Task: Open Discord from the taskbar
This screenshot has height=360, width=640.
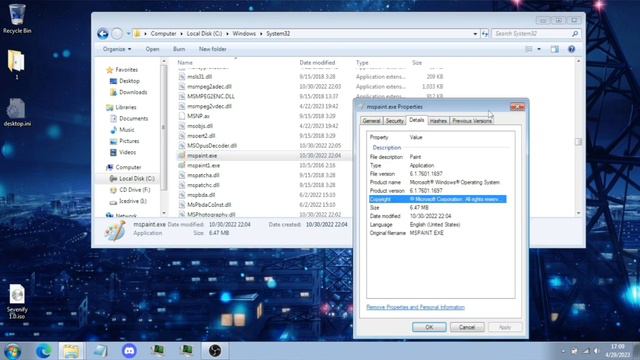Action: (x=129, y=351)
